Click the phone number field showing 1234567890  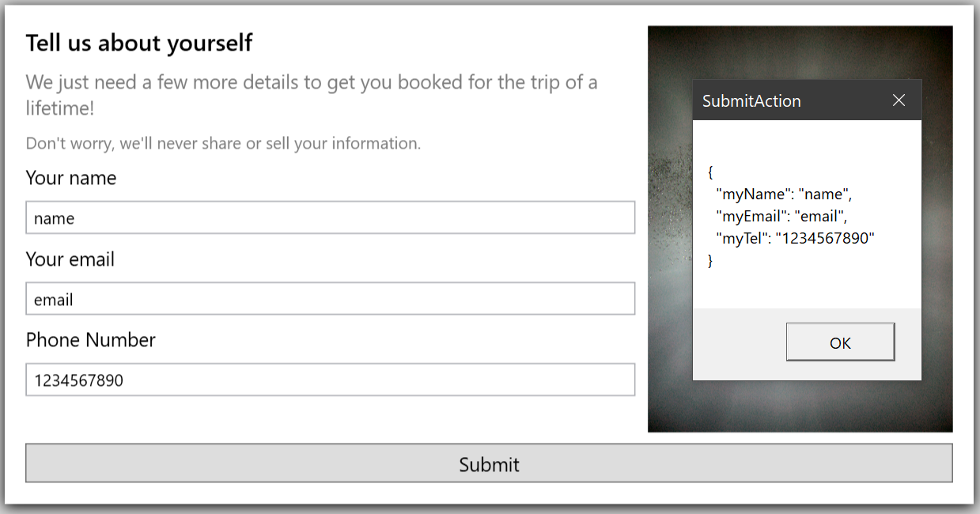click(330, 380)
